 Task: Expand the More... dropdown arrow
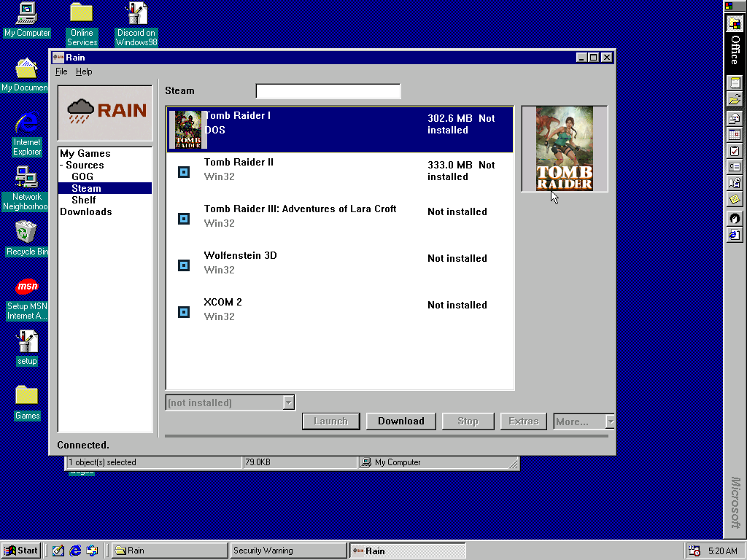(x=611, y=421)
